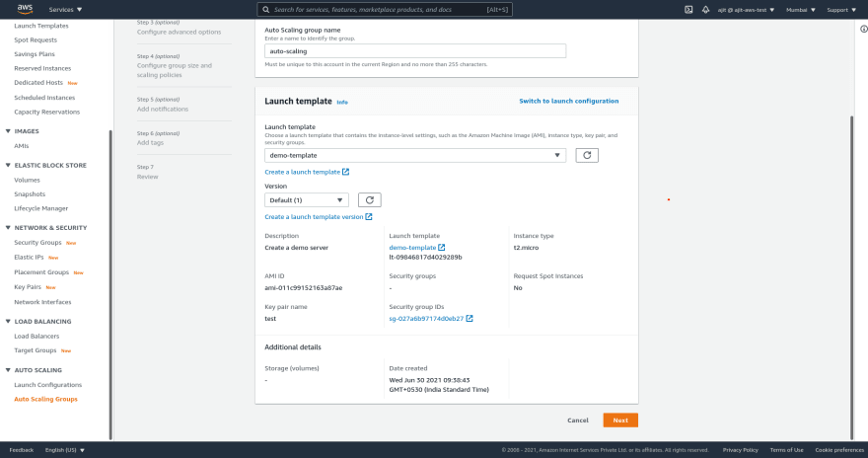Click the main page vertical scrollbar

851,277
